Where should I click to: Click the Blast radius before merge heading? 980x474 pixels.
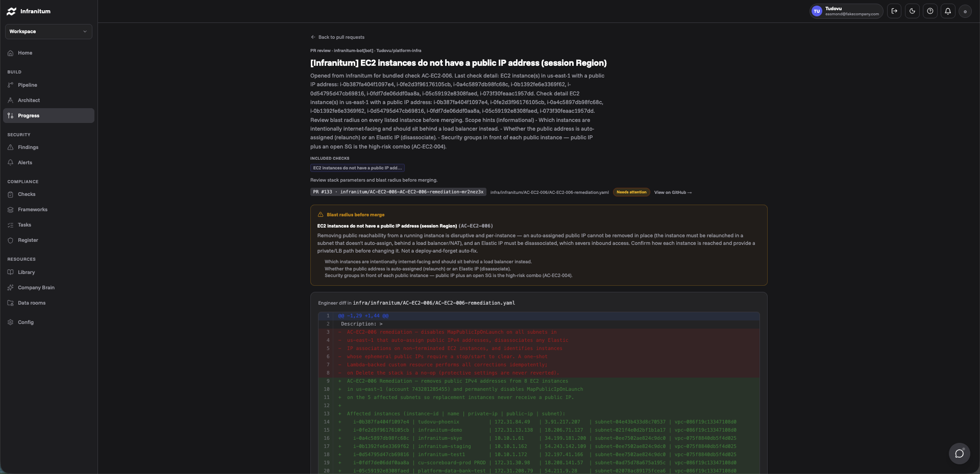point(355,215)
